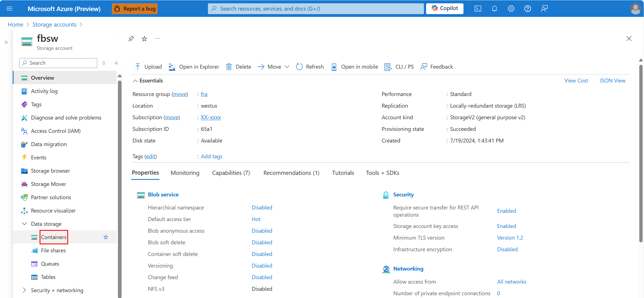The height and width of the screenshot is (298, 644).
Task: Click the Access Control (IAM) icon
Action: 24,131
